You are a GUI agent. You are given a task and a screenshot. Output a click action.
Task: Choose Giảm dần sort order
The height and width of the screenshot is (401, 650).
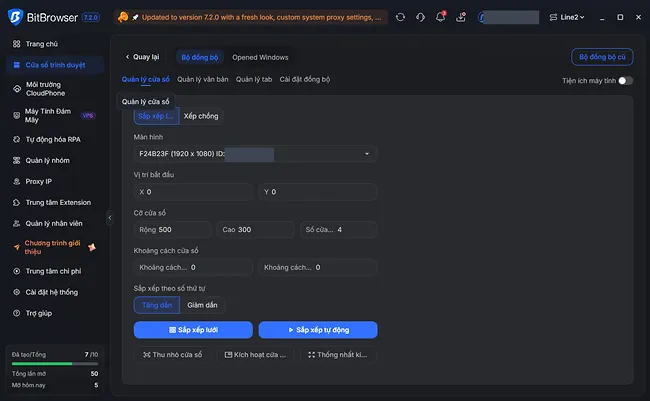click(202, 305)
